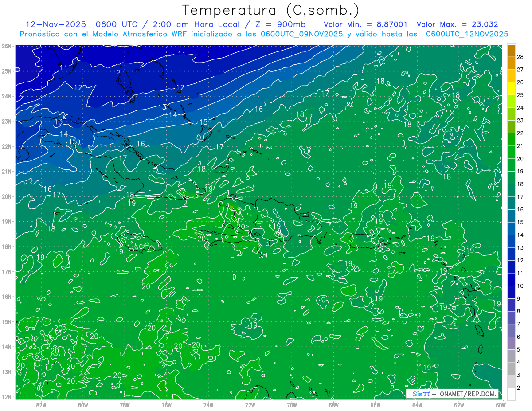The height and width of the screenshot is (411, 532).
Task: Click the "Valor Min. = 8.87001" value
Action: [x=365, y=24]
